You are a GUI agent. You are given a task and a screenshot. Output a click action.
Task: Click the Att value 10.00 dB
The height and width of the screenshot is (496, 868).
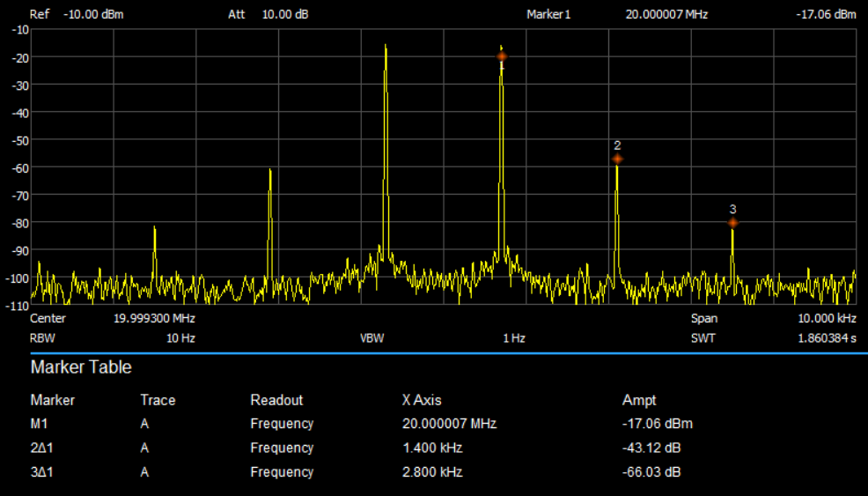tap(285, 15)
